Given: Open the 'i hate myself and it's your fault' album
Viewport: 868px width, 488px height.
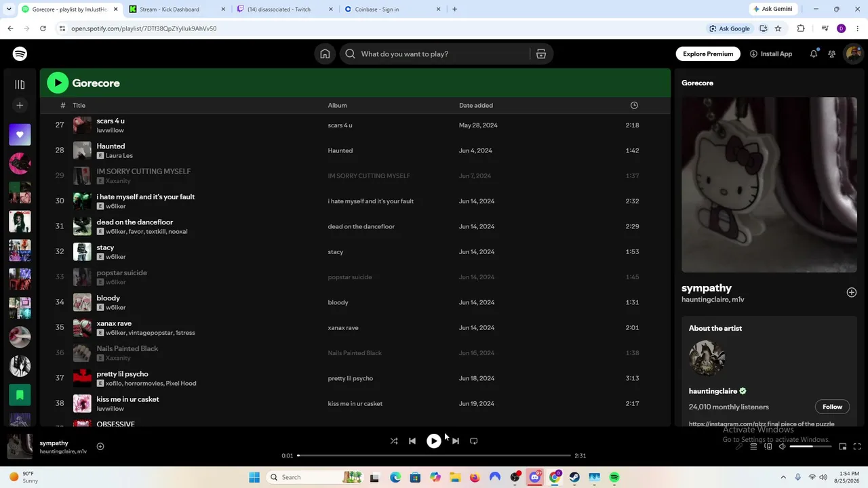Looking at the screenshot, I should (x=371, y=201).
